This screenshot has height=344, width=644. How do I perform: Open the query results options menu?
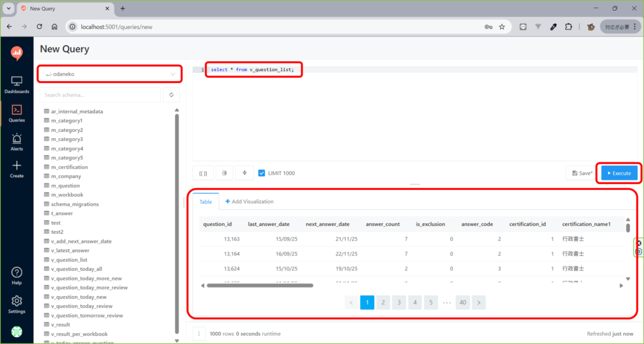pos(199,333)
